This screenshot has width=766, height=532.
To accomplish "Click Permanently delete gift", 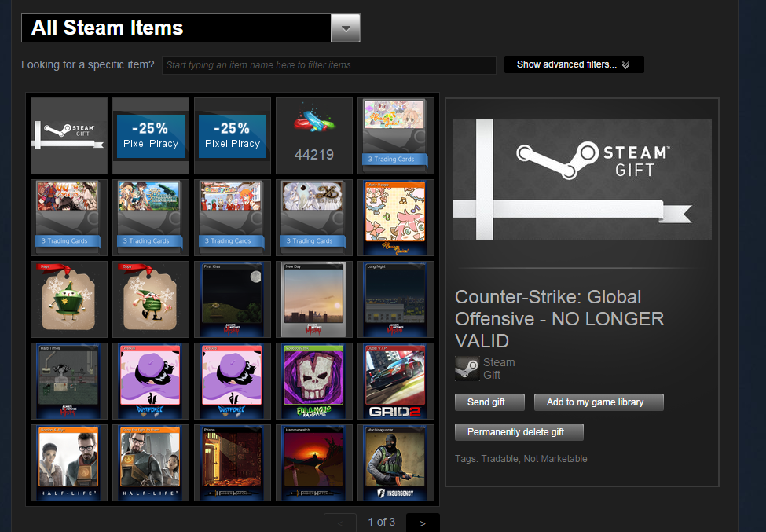I will point(519,432).
